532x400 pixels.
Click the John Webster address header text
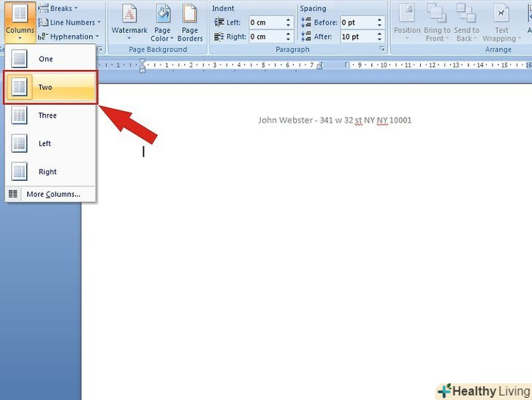tap(335, 120)
